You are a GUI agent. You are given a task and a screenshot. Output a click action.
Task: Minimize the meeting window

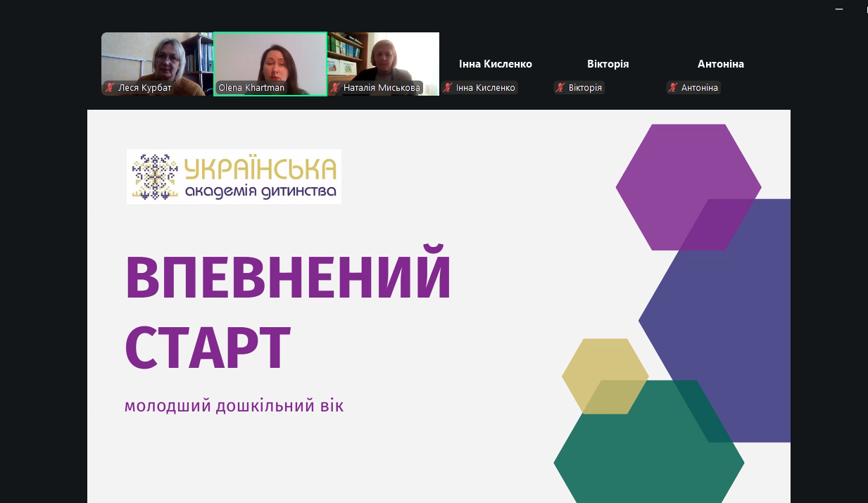[x=838, y=9]
